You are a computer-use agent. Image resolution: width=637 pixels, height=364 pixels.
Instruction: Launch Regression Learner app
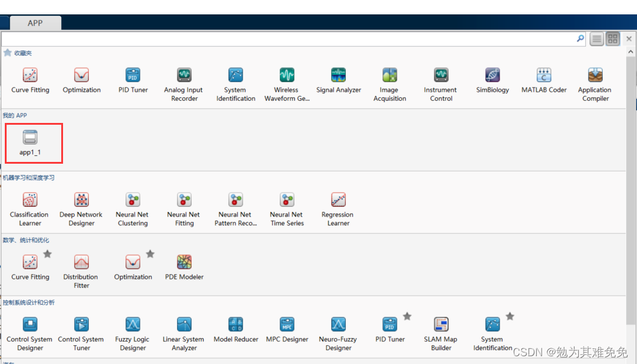point(339,209)
